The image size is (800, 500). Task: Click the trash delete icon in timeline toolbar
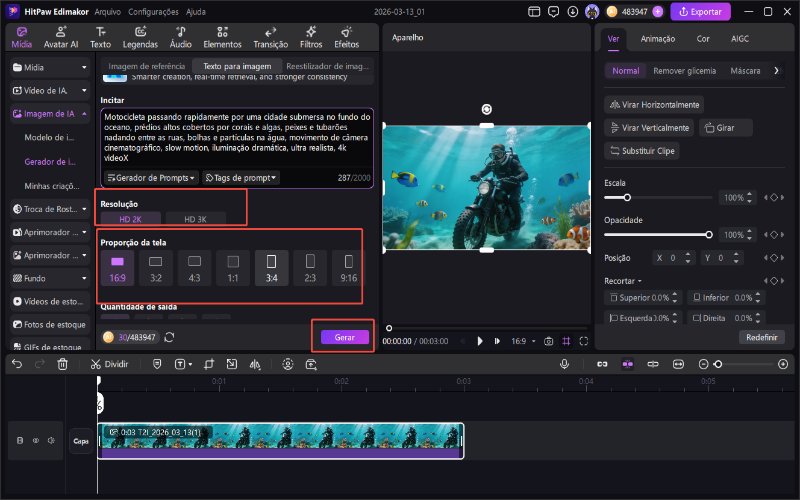coord(62,364)
